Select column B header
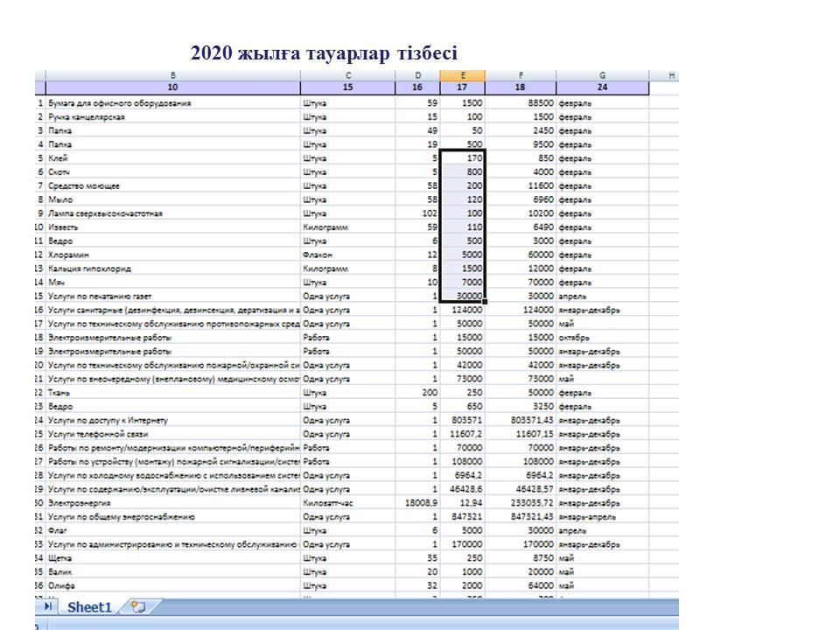840x630 pixels. [173, 75]
